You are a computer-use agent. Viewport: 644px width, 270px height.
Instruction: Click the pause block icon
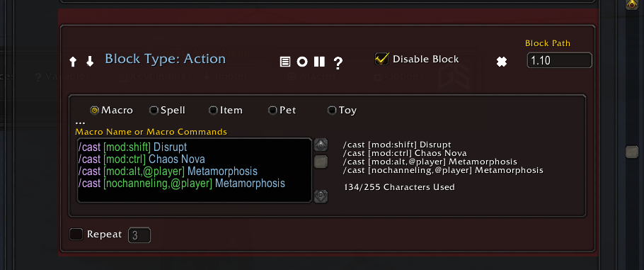(x=319, y=62)
